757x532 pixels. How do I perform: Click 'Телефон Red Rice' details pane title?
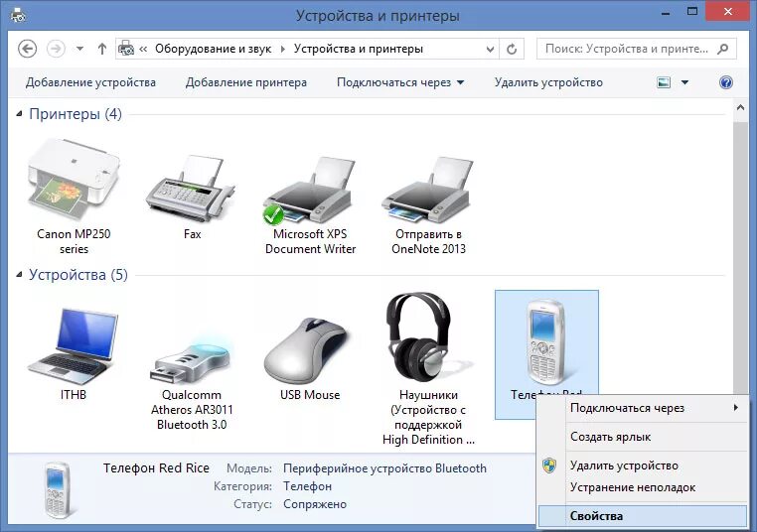(x=156, y=467)
